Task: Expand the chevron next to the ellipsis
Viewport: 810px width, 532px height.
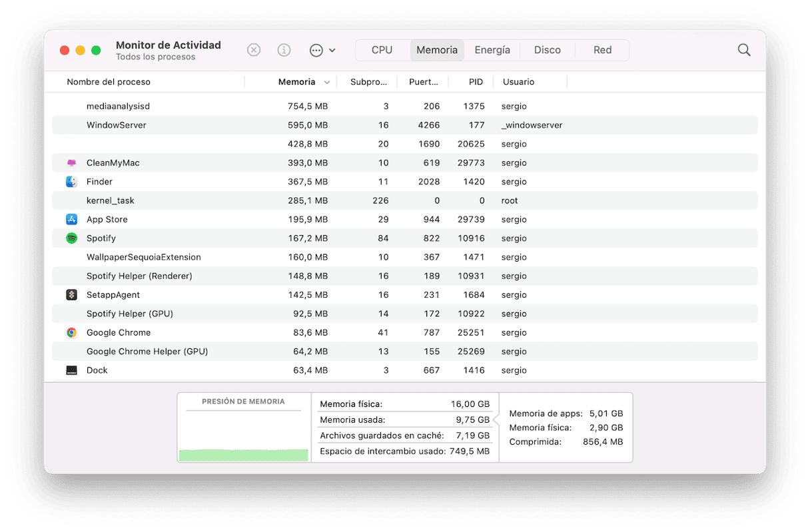Action: (x=332, y=51)
